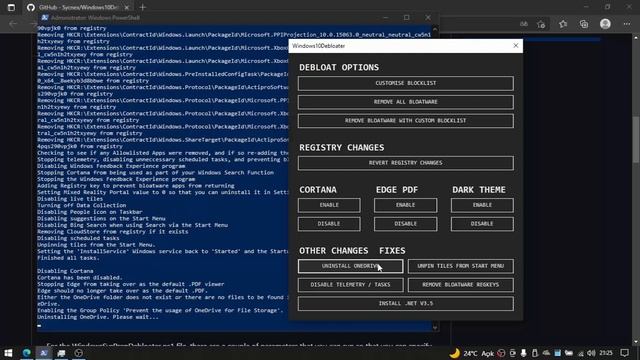Click the Disable Telemetry / Tasks button
Screen dimensions: 640x360
pyautogui.click(x=350, y=285)
